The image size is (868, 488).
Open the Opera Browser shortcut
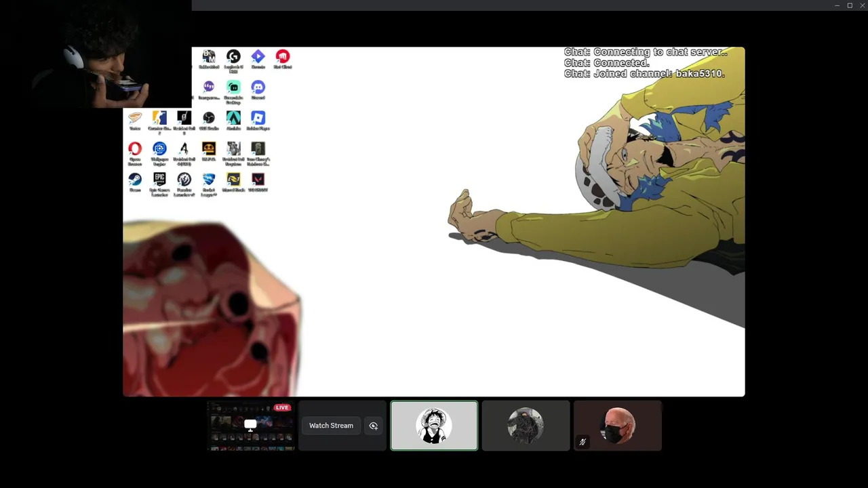coord(135,153)
